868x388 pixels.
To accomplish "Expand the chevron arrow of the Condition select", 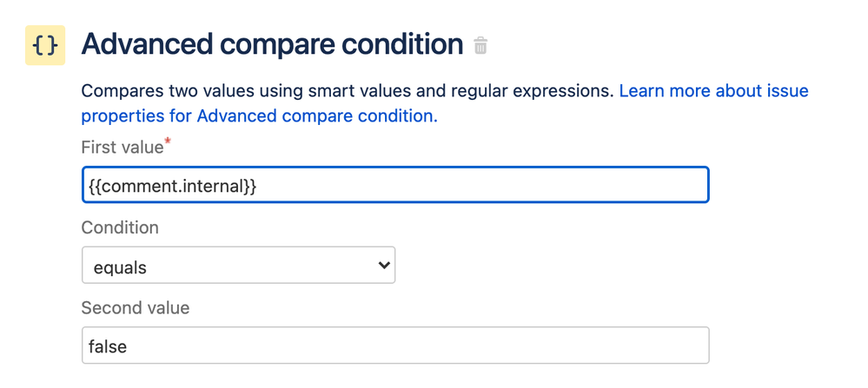I will [384, 266].
